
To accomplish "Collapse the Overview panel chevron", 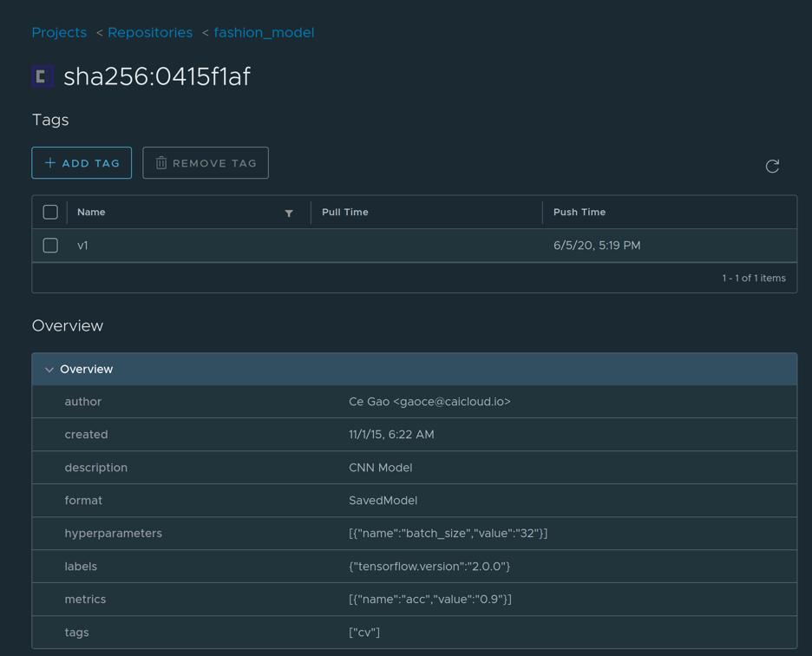I will click(x=49, y=370).
